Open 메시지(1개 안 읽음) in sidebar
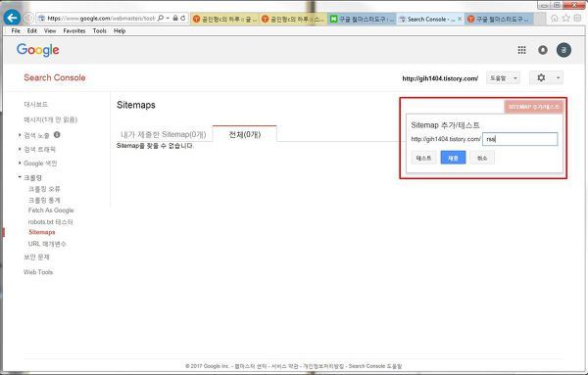The width and height of the screenshot is (588, 375). pos(50,119)
